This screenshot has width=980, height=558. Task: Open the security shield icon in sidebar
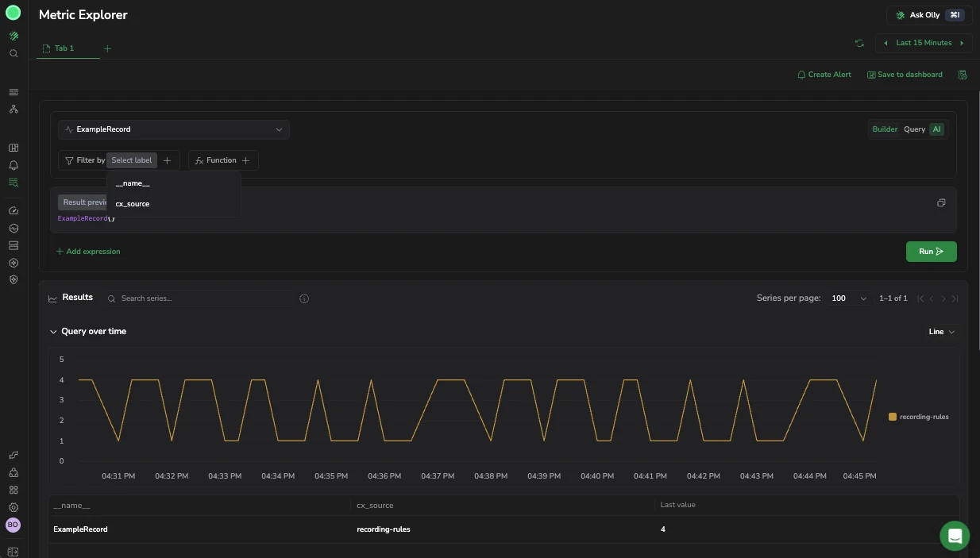(x=14, y=279)
